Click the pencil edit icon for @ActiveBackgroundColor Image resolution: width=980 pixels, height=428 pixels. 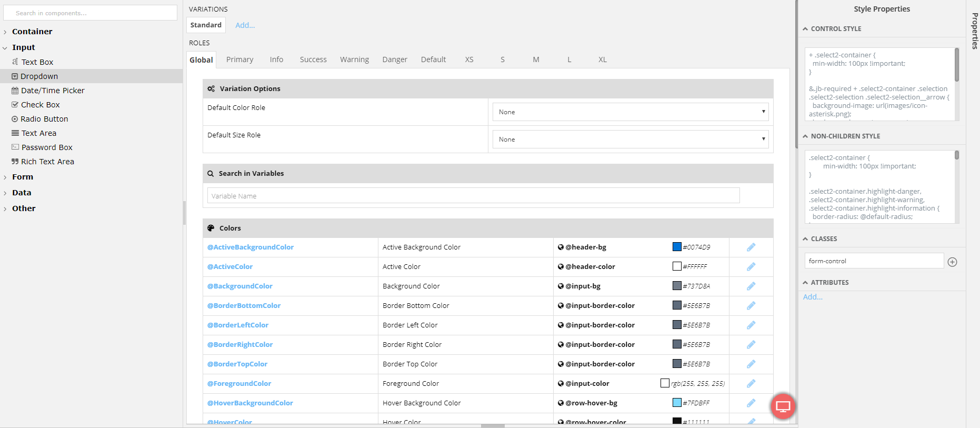point(751,247)
